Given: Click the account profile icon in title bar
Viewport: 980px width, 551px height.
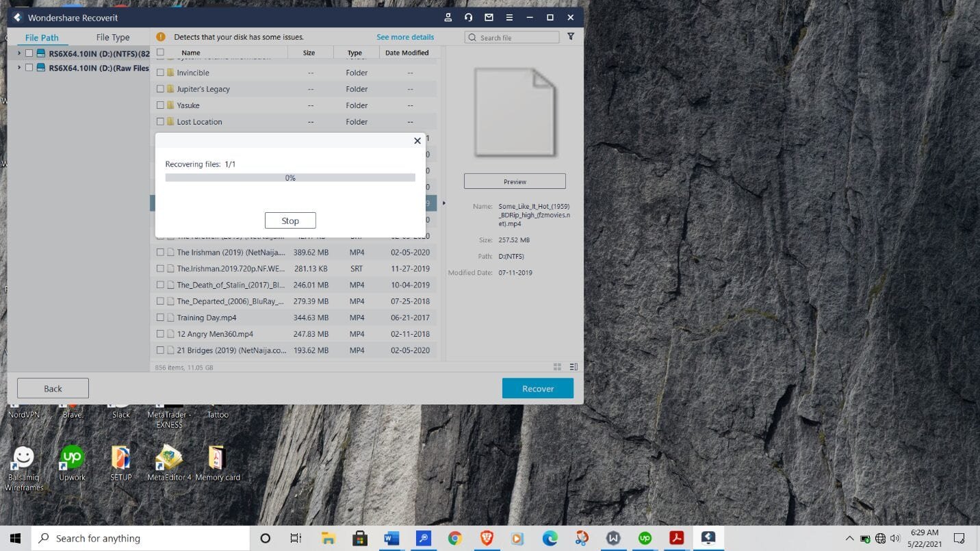Looking at the screenshot, I should pos(448,18).
